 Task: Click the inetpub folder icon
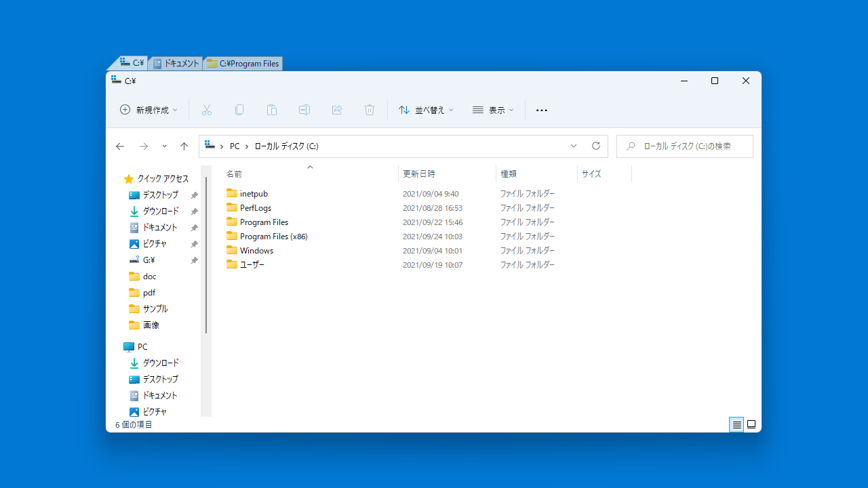[232, 193]
